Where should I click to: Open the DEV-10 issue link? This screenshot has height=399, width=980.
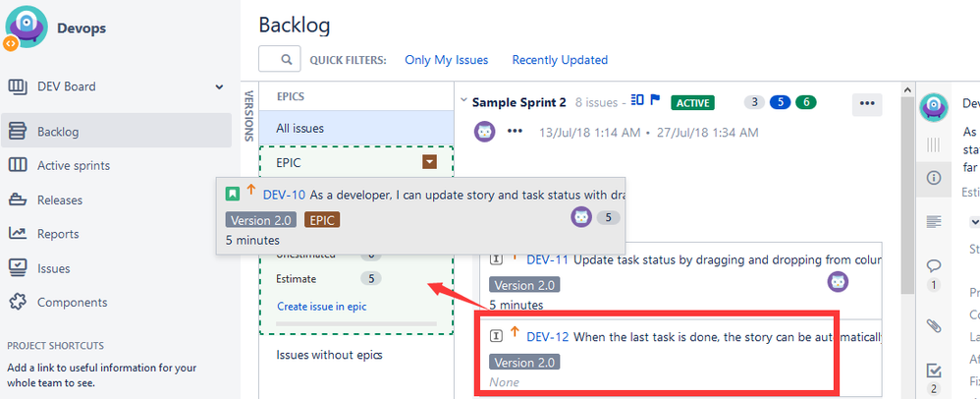(284, 195)
